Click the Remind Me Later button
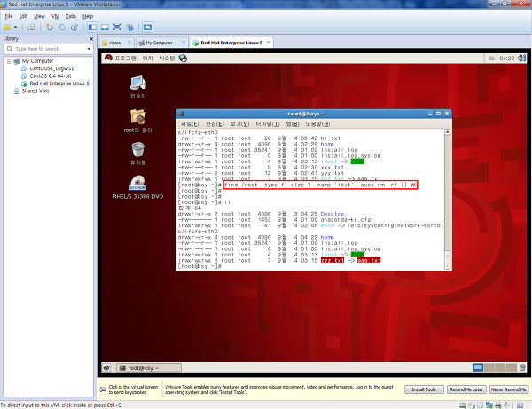 point(466,389)
